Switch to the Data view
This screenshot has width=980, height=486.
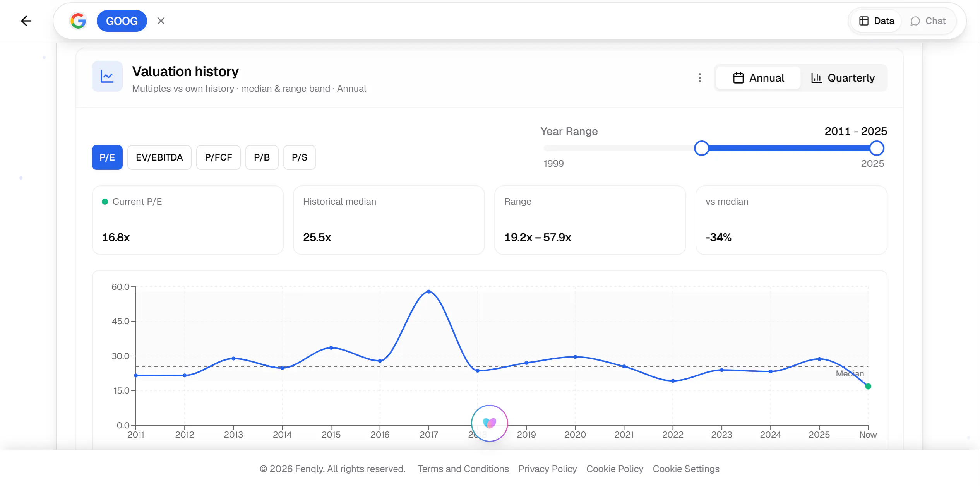coord(876,21)
